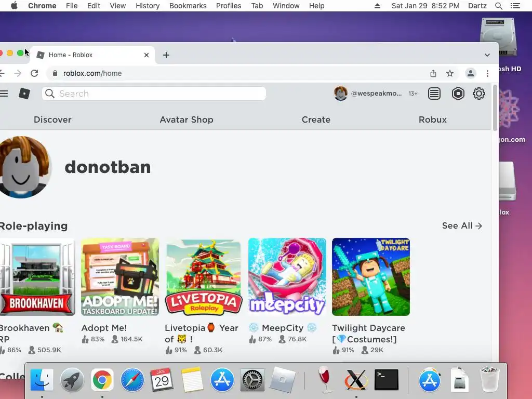Open the Create page link
532x399 pixels.
(316, 120)
